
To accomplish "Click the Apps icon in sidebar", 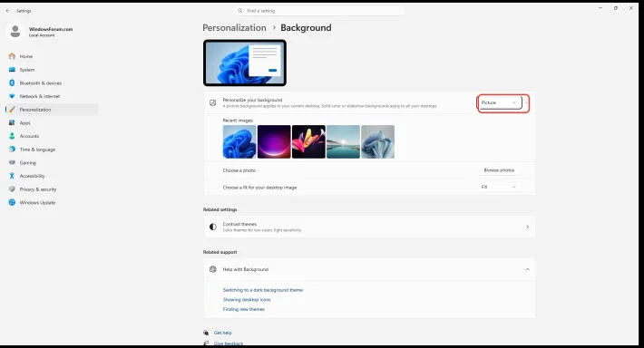I will 12,122.
